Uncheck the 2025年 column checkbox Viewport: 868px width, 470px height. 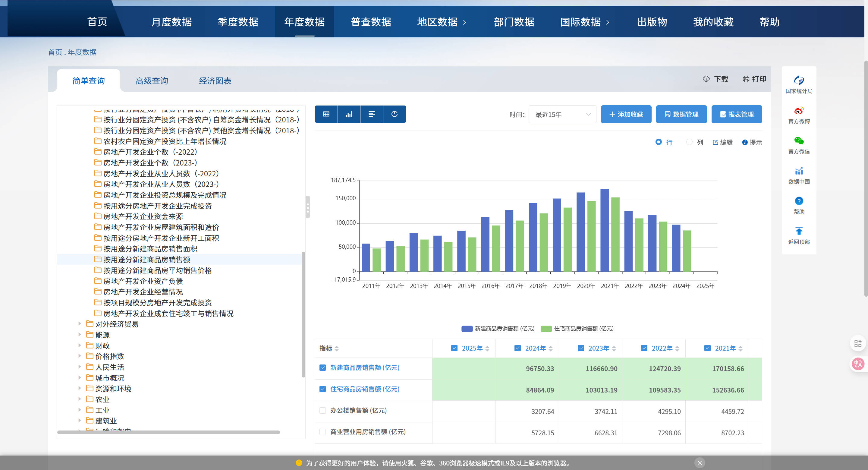pyautogui.click(x=454, y=348)
